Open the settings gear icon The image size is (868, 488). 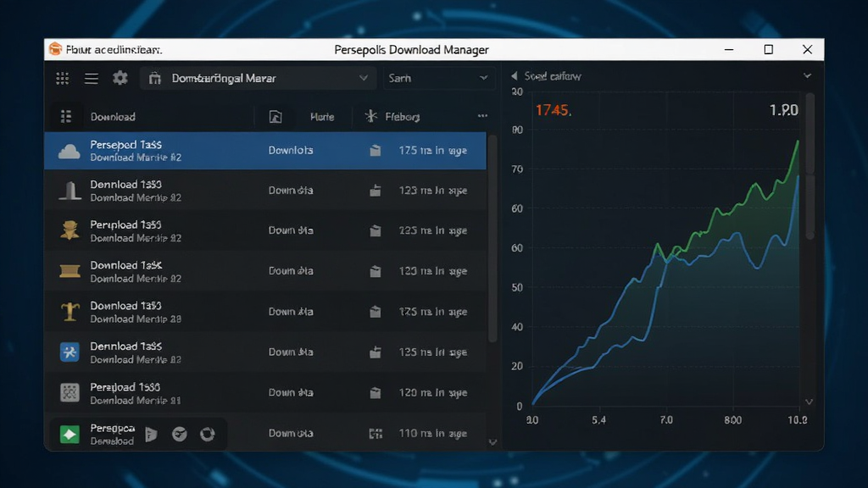pos(120,78)
